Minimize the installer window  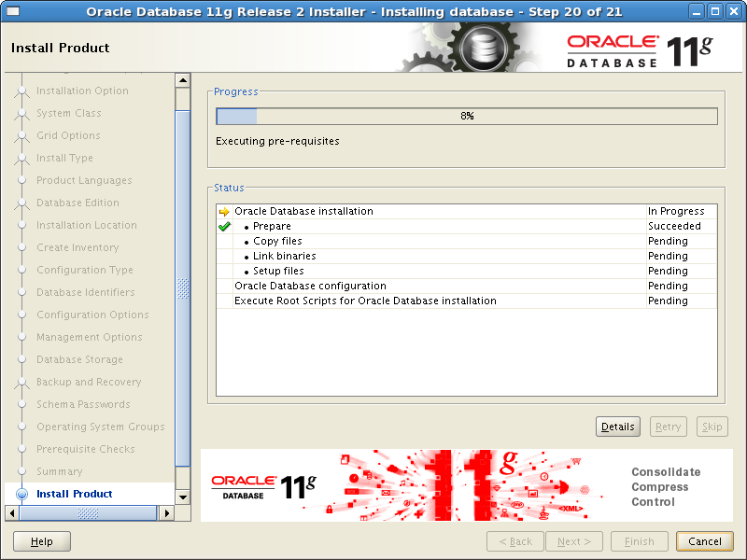point(697,11)
